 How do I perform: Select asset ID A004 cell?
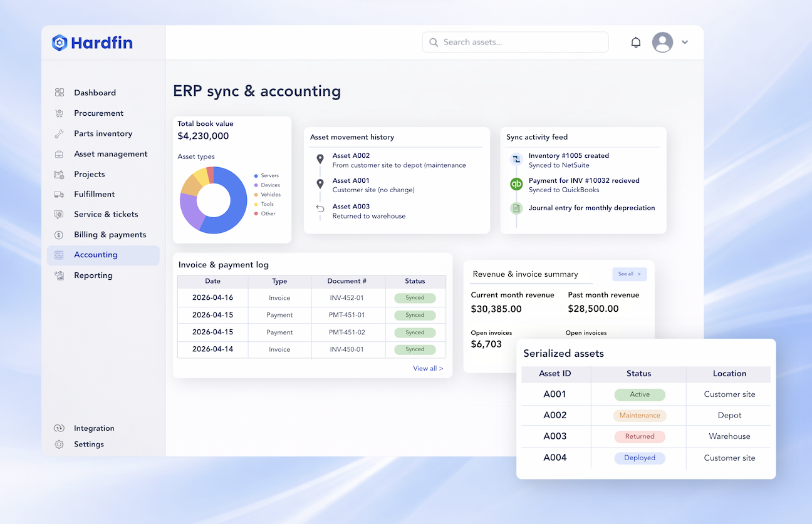[555, 458]
